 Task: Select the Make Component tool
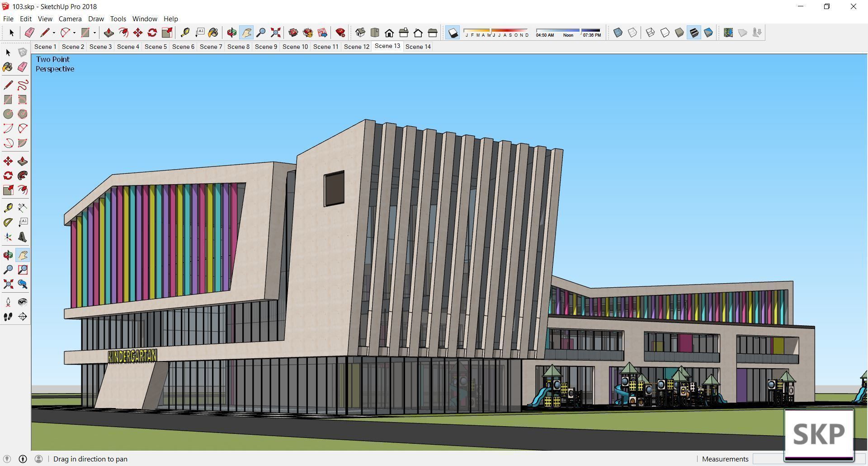[22, 53]
